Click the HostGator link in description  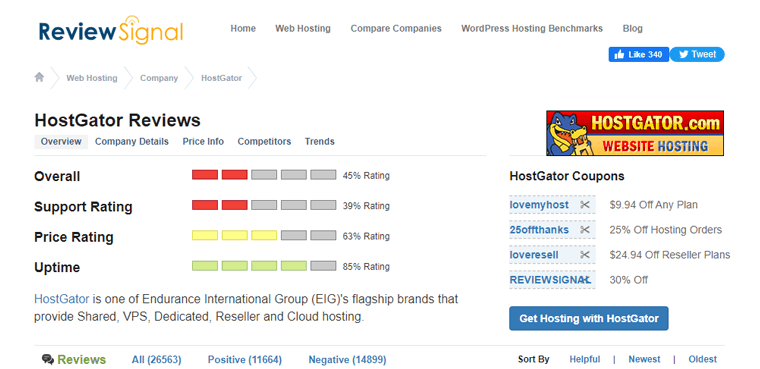[x=62, y=299]
